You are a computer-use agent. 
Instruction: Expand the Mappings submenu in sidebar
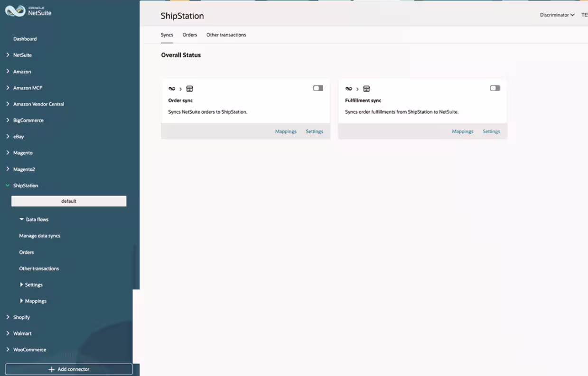(22, 301)
